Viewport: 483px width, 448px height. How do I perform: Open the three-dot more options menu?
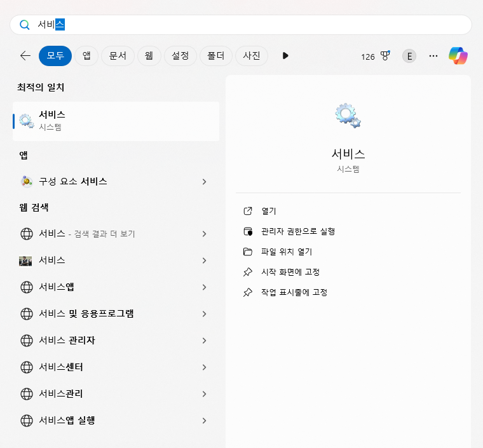[x=433, y=56]
